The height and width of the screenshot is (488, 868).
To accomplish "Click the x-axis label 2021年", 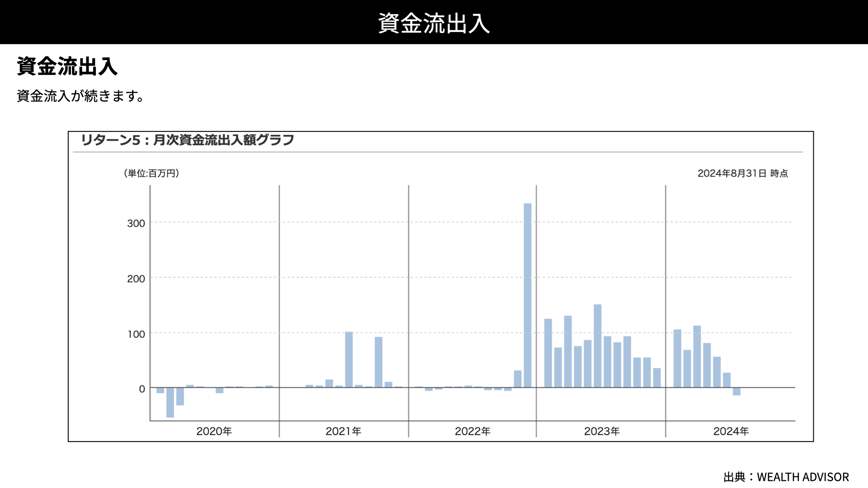I will (x=344, y=431).
